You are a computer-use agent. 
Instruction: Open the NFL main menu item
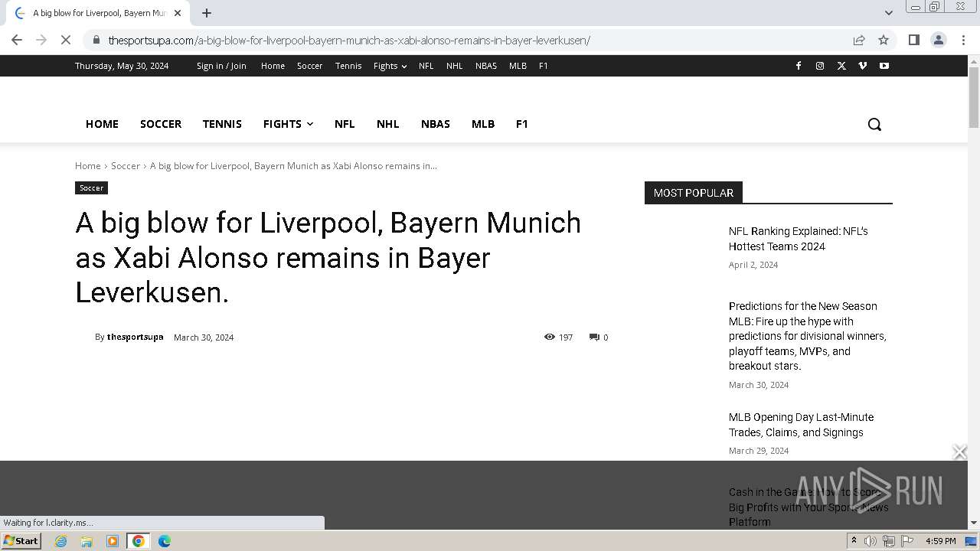tap(345, 124)
